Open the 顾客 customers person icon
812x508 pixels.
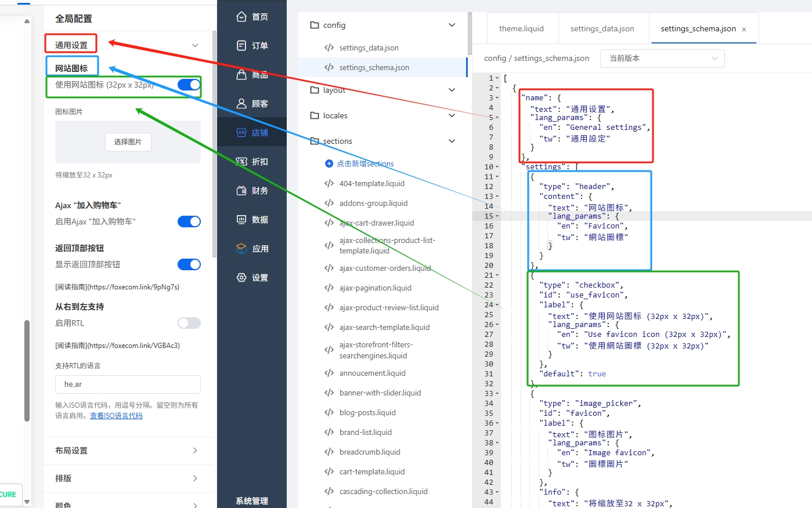241,104
